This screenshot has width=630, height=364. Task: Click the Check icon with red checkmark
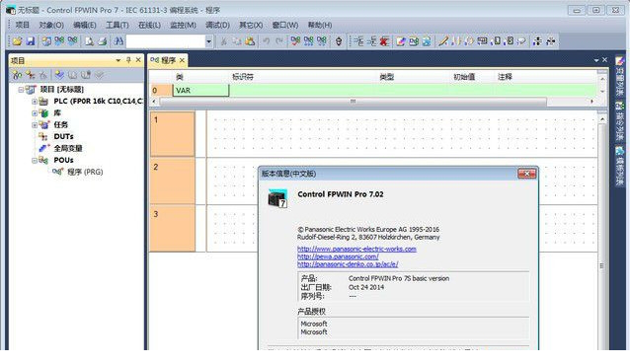(295, 40)
